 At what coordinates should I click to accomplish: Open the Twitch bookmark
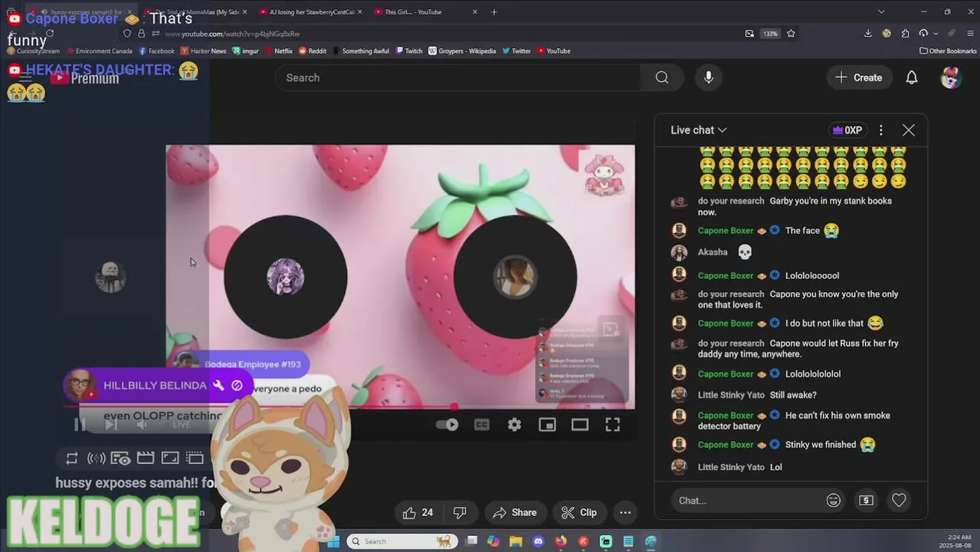point(409,51)
